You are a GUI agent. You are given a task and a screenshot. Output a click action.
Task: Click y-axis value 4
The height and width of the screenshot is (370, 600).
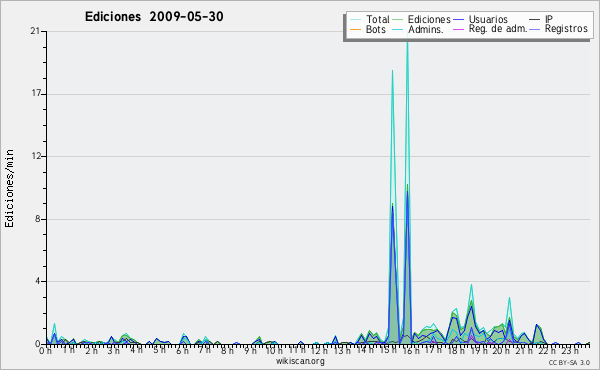click(38, 281)
